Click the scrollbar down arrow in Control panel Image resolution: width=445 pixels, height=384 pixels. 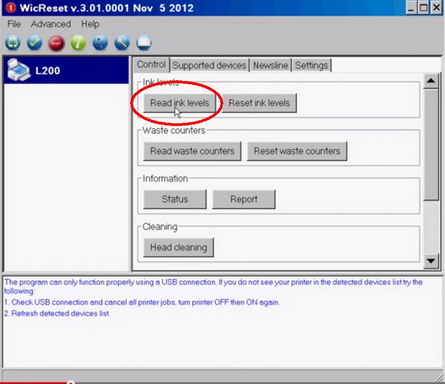pyautogui.click(x=431, y=261)
